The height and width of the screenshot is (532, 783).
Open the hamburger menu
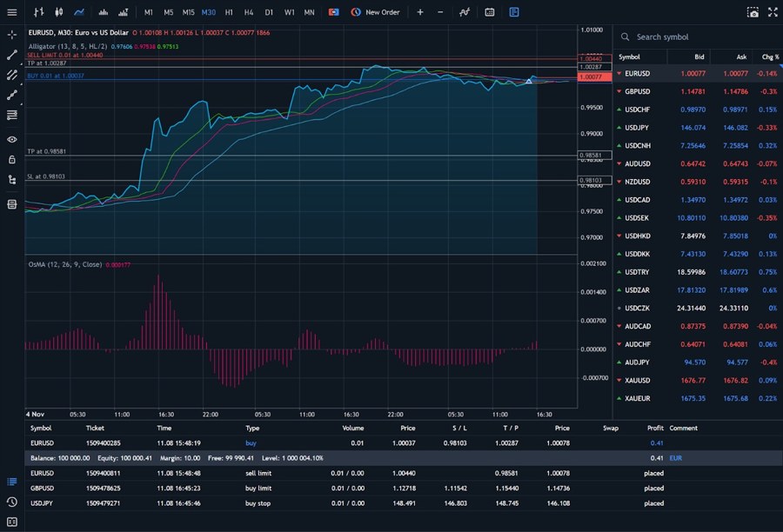point(12,12)
